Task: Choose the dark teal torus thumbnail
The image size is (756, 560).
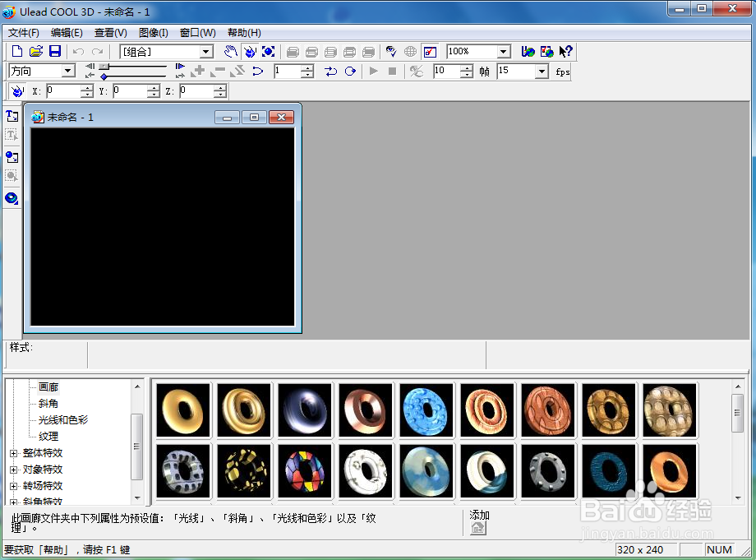Action: 608,470
